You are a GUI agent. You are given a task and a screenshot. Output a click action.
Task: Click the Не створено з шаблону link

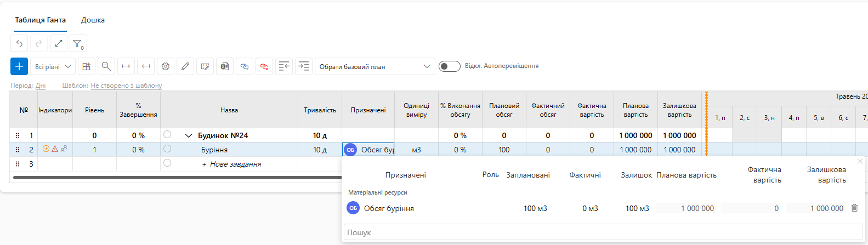[126, 86]
